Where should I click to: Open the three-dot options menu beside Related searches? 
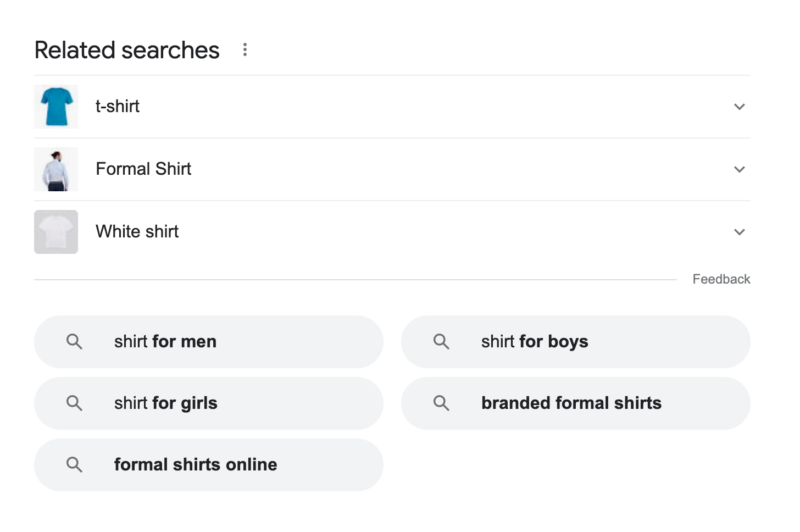point(245,49)
